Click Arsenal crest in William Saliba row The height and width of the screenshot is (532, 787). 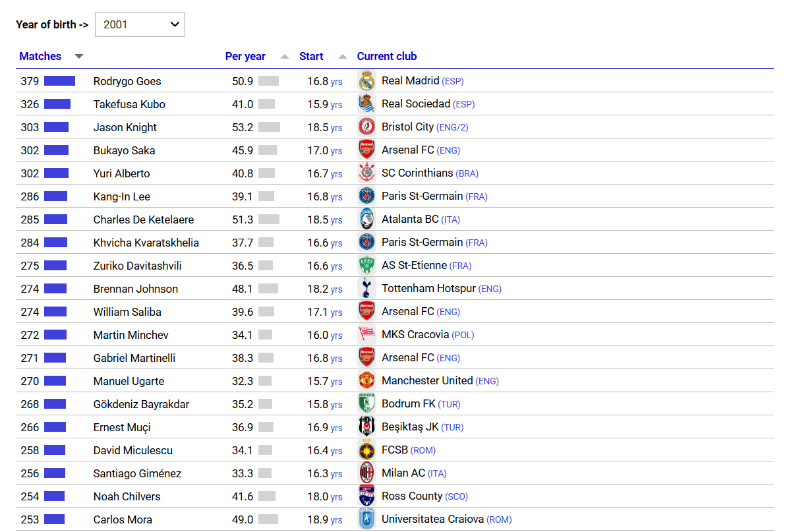click(x=367, y=312)
